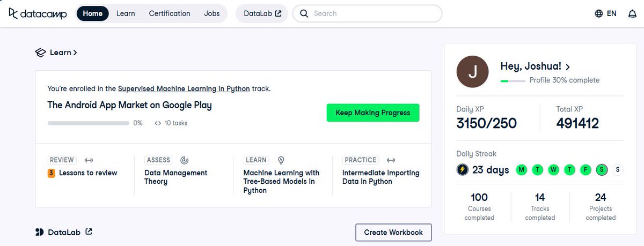
Task: Click the Create Workbook button
Action: point(393,232)
